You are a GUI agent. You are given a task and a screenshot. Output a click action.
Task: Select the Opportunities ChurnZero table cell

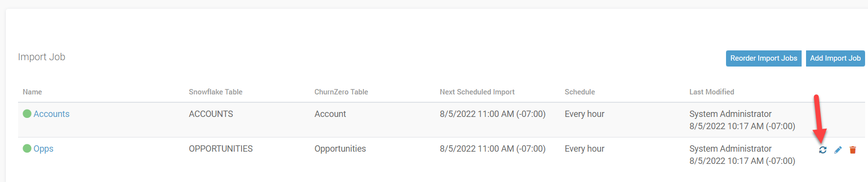coord(340,149)
